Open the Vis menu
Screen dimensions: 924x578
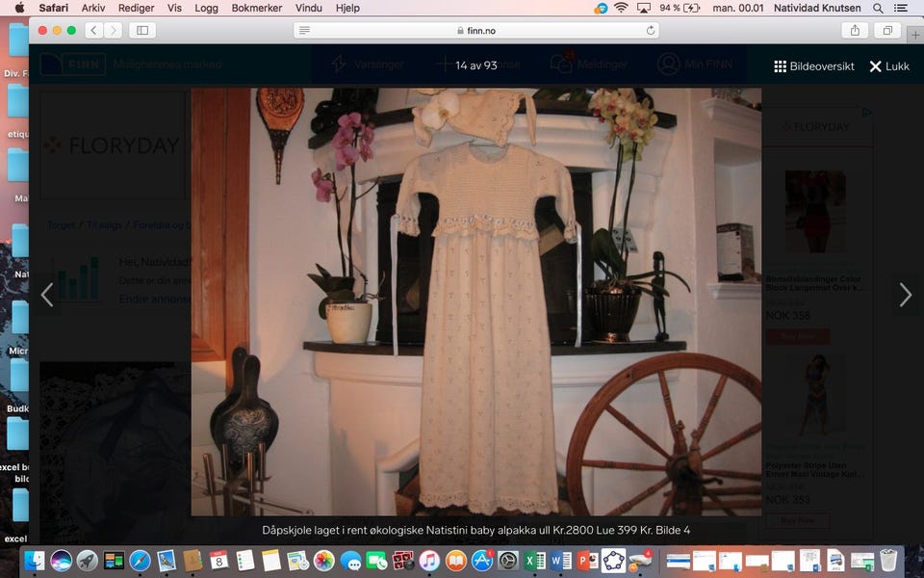coord(174,8)
